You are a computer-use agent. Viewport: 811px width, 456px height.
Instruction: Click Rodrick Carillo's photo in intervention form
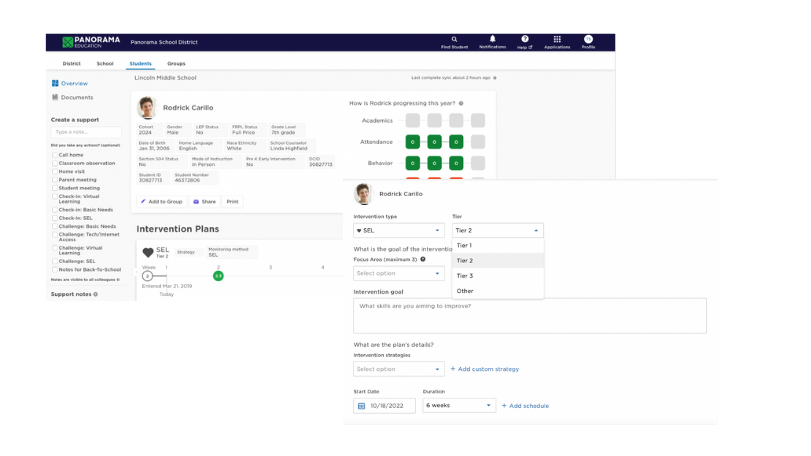click(363, 194)
